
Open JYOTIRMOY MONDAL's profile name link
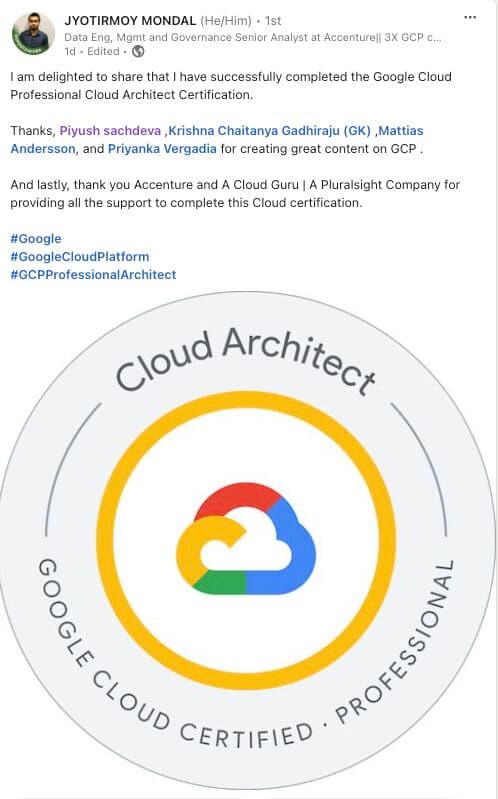pyautogui.click(x=130, y=21)
